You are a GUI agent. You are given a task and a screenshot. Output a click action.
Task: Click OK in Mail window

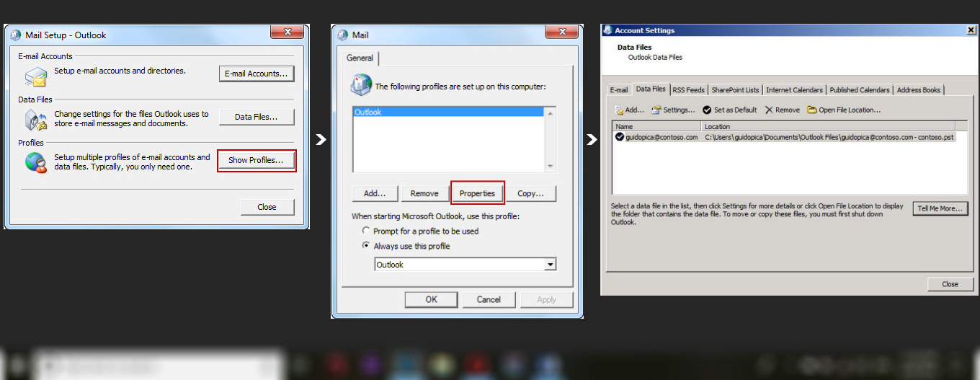[431, 299]
